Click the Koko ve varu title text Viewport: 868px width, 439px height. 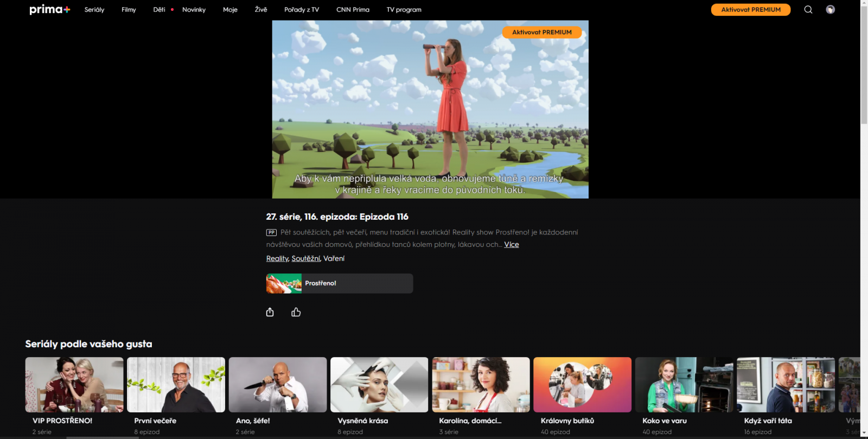(x=665, y=421)
